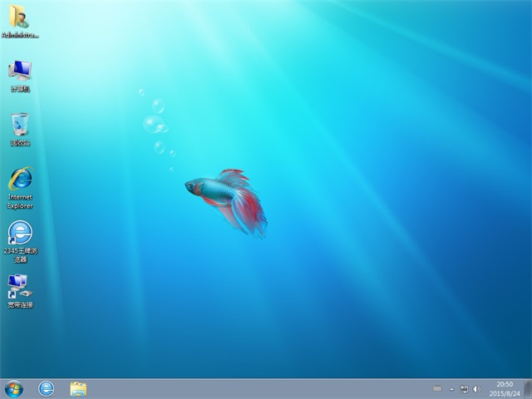Click the 2015/8/24 date in the tray
This screenshot has height=399, width=532.
pos(505,393)
